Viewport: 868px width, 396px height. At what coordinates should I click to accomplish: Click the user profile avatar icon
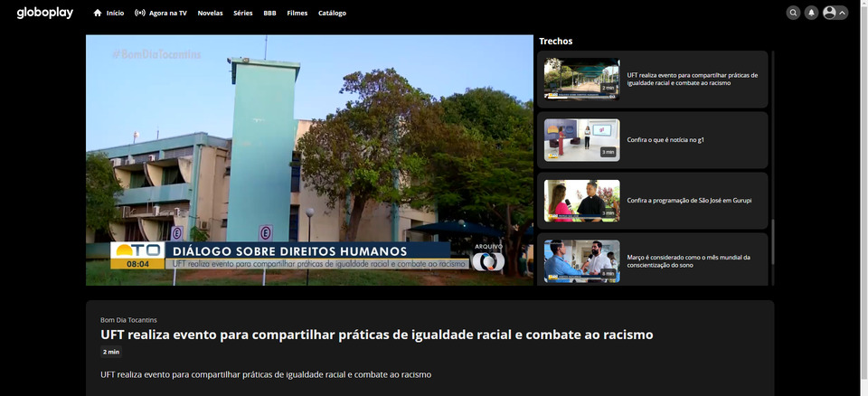829,13
